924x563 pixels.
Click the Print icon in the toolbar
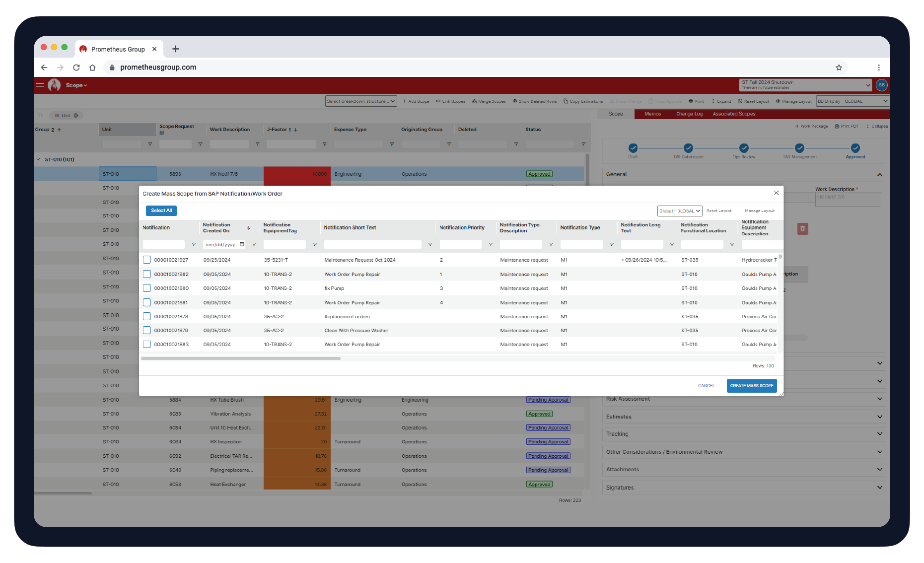(x=690, y=101)
